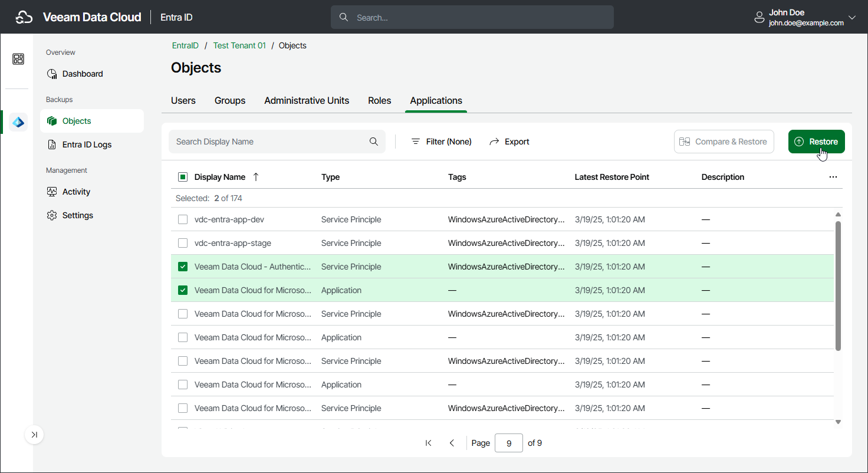Click the Entra ID Logs icon
This screenshot has width=868, height=473.
(52, 144)
